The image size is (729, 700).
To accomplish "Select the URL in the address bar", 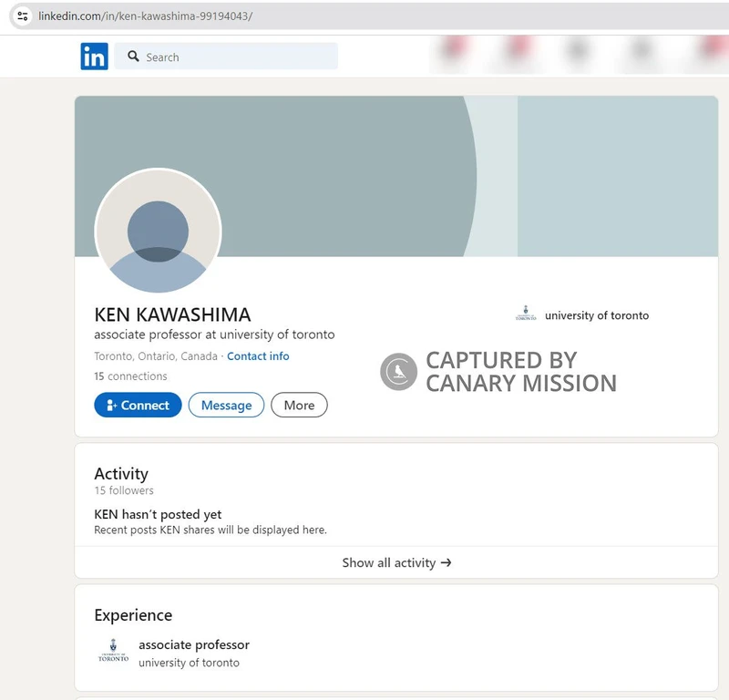I will tap(146, 16).
